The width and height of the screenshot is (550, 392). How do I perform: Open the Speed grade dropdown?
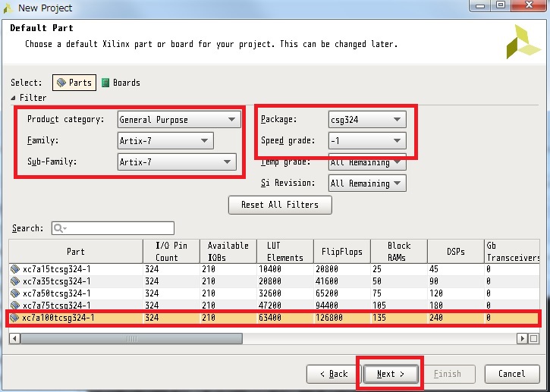point(367,140)
